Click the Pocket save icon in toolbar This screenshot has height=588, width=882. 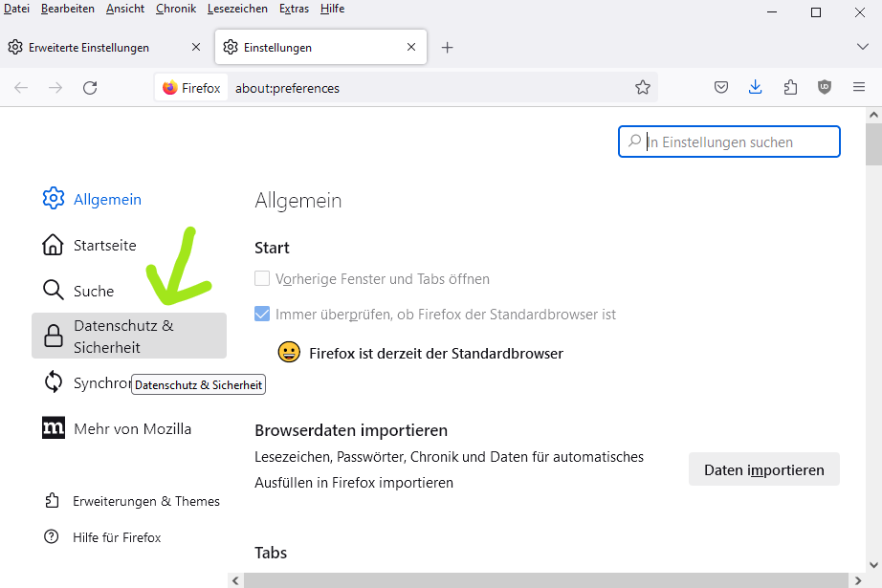[x=721, y=88]
